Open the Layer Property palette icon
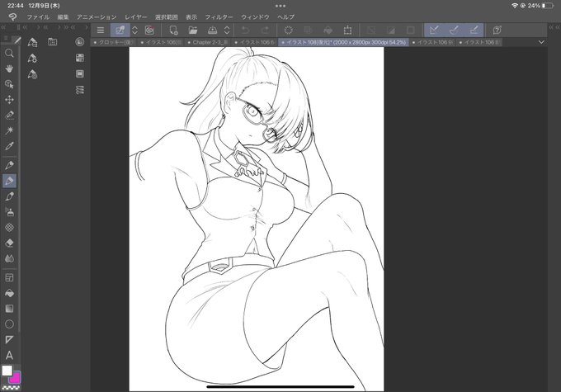This screenshot has width=561, height=392. click(x=80, y=58)
